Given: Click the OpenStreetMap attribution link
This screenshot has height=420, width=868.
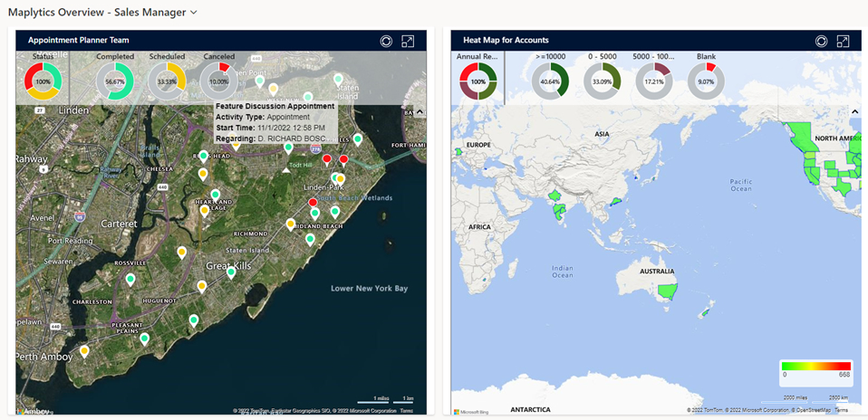Looking at the screenshot, I should [814, 410].
